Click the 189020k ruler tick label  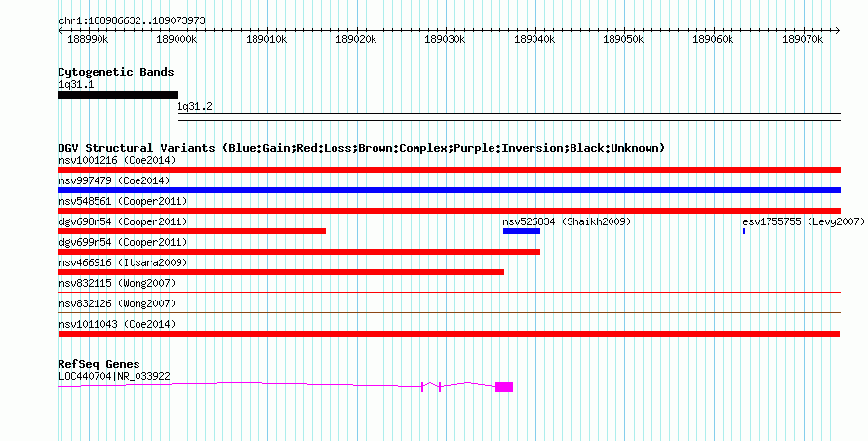356,39
